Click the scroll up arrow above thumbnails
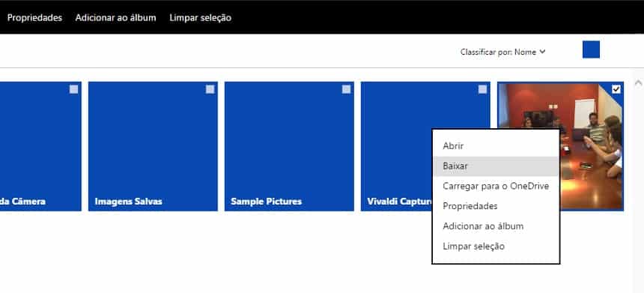This screenshot has height=293, width=644. 638,83
